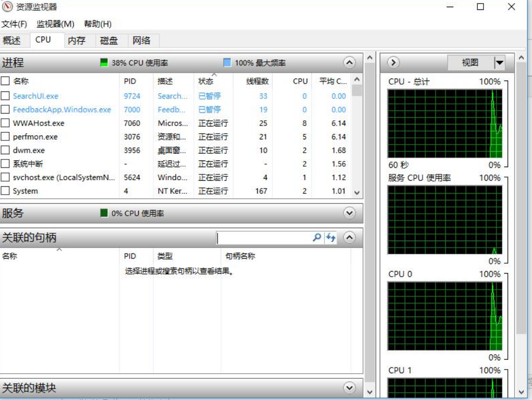Click PID 5624 cell of svchost.exe

click(x=132, y=177)
